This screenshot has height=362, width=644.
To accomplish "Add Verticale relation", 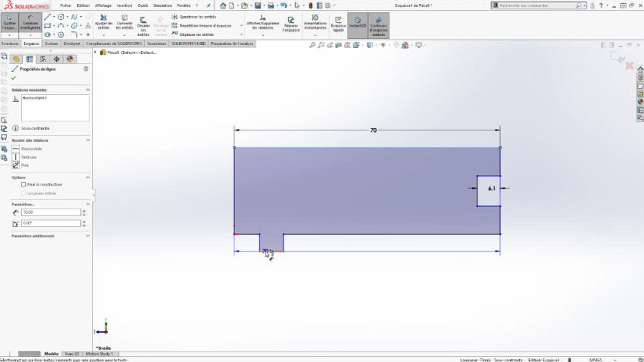I will point(24,157).
